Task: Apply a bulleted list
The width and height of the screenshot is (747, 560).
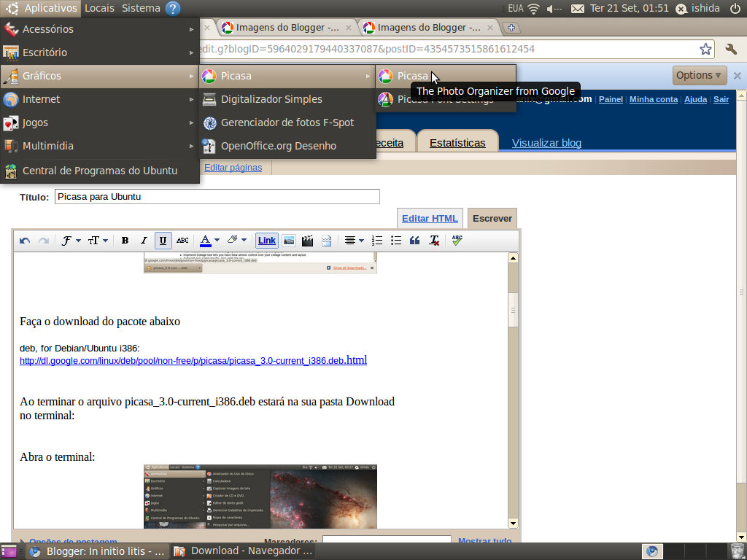Action: click(x=396, y=241)
